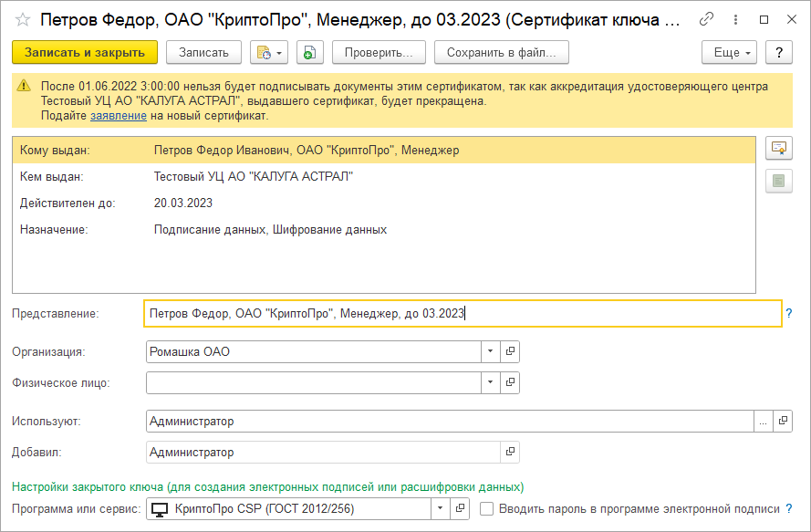Close the certificate window

[x=791, y=20]
